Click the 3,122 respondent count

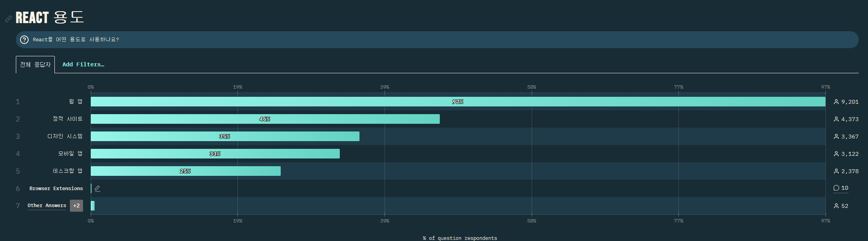[850, 154]
